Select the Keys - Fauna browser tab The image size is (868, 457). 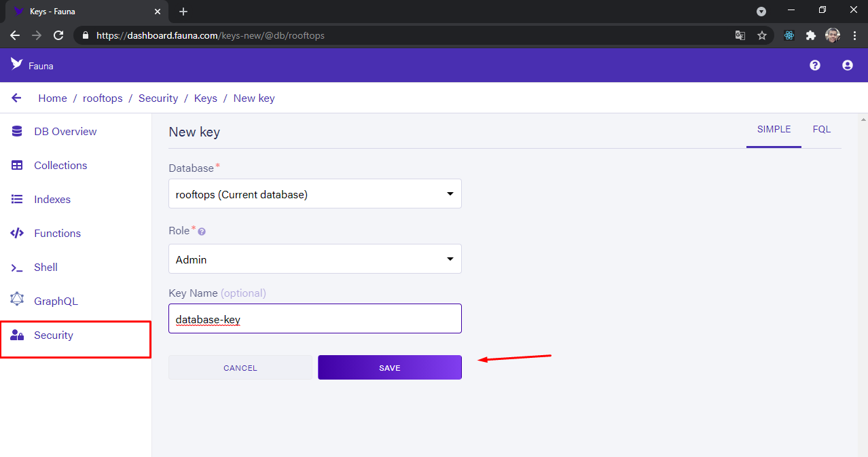click(86, 12)
